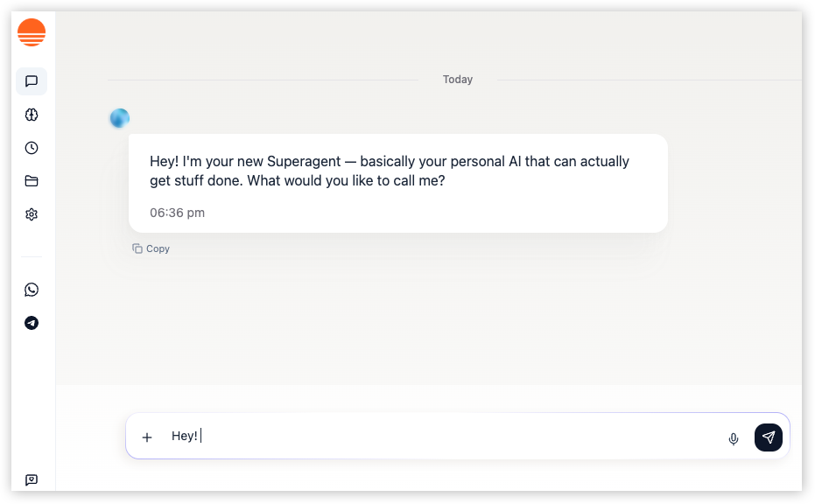Copy the Superagent welcome message
The width and height of the screenshot is (815, 504).
[x=151, y=248]
